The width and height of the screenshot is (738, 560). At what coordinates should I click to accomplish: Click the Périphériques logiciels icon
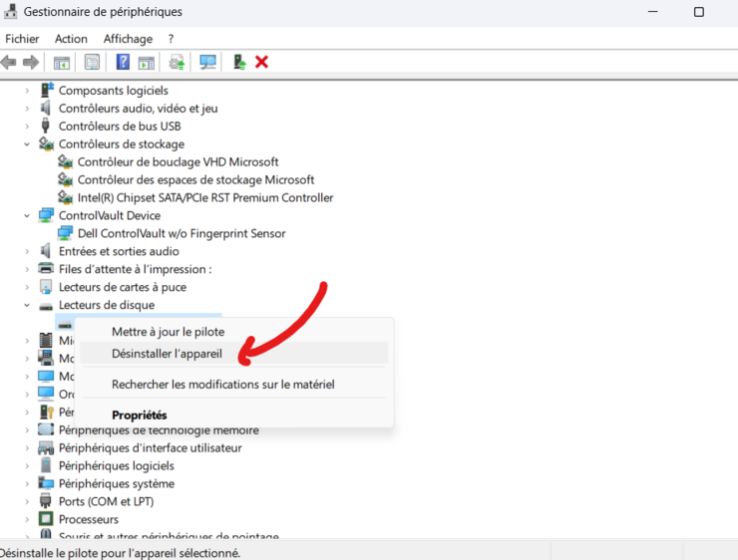pyautogui.click(x=46, y=465)
